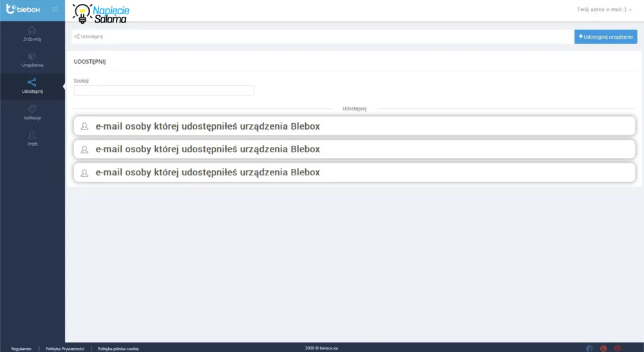Focus the Szukaj search field

click(x=164, y=90)
